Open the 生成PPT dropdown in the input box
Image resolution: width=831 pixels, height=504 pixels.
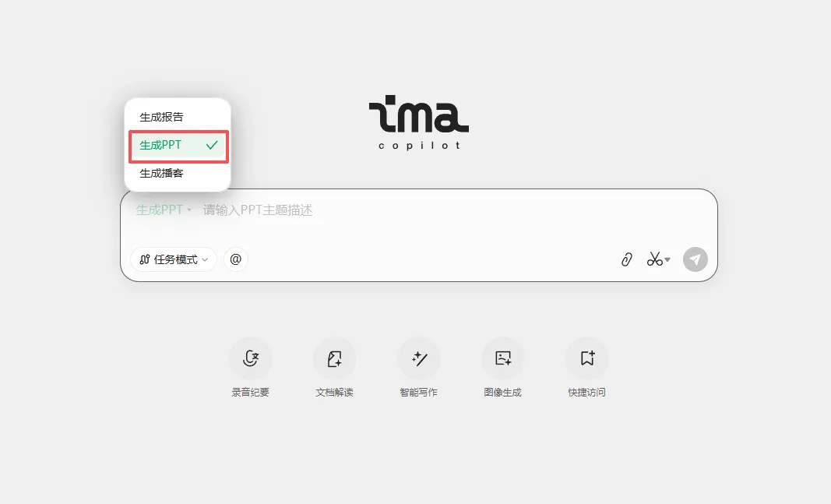164,210
